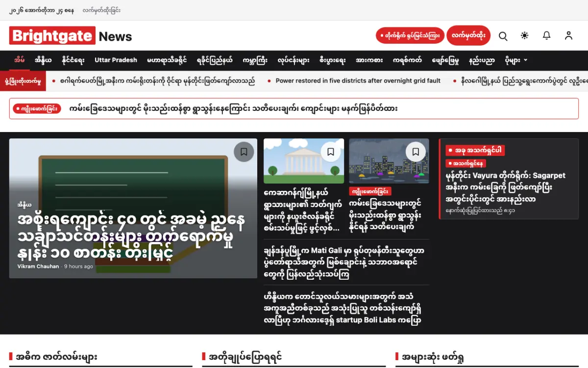
Task: Select the အားကစား nav item
Action: [369, 60]
